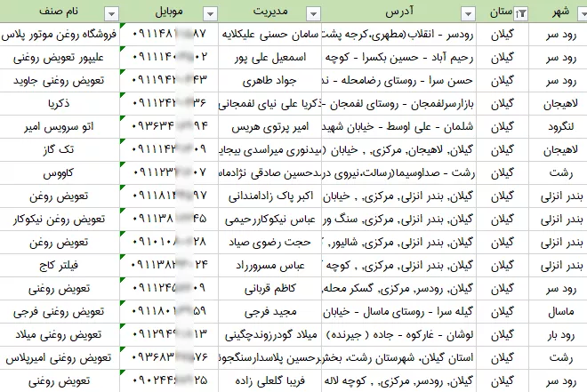Select mobile cell starting 0936 in امیر پرتوی row
Viewport: 587px width, 392px height.
[x=169, y=127]
